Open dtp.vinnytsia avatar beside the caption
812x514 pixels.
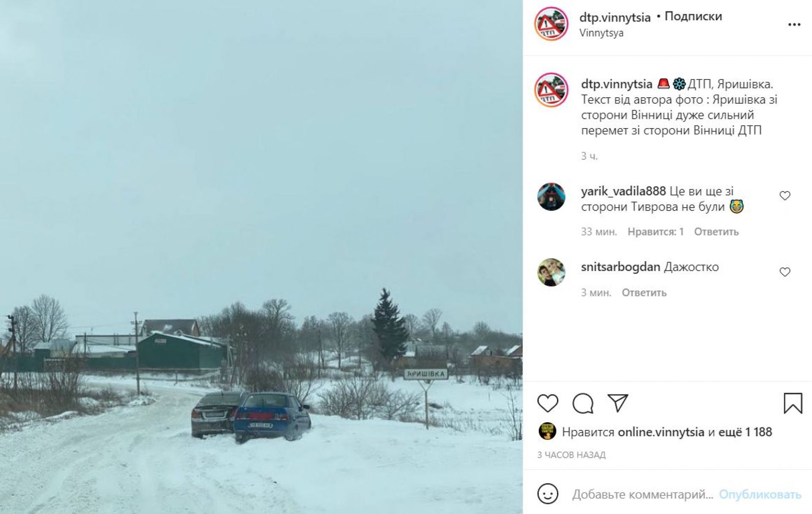click(x=551, y=90)
